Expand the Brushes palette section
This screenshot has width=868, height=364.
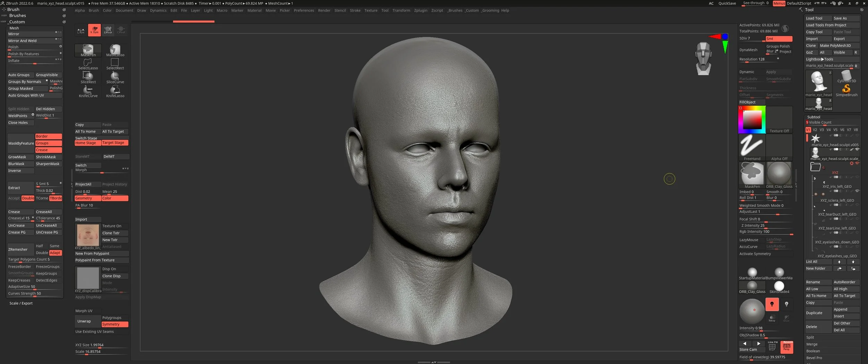click(17, 16)
